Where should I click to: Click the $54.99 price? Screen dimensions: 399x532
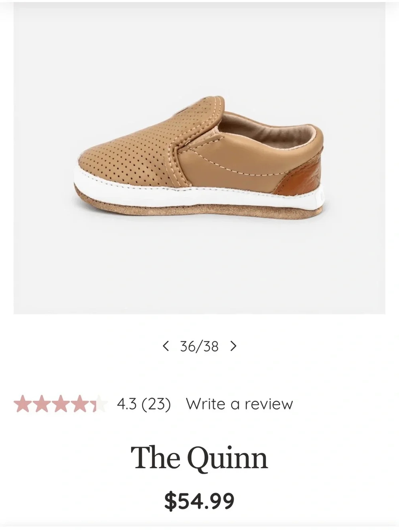199,500
